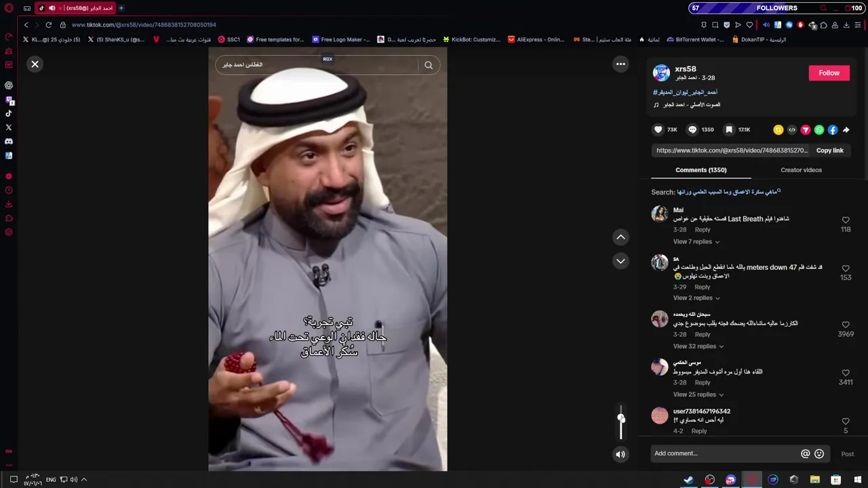Select the Comments (1350) tab
The height and width of the screenshot is (488, 868).
[x=701, y=170]
